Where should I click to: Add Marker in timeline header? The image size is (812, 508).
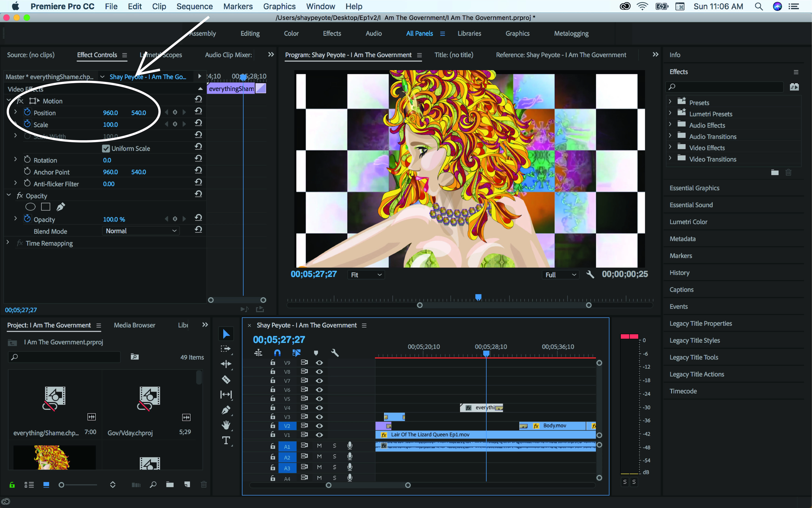(316, 353)
